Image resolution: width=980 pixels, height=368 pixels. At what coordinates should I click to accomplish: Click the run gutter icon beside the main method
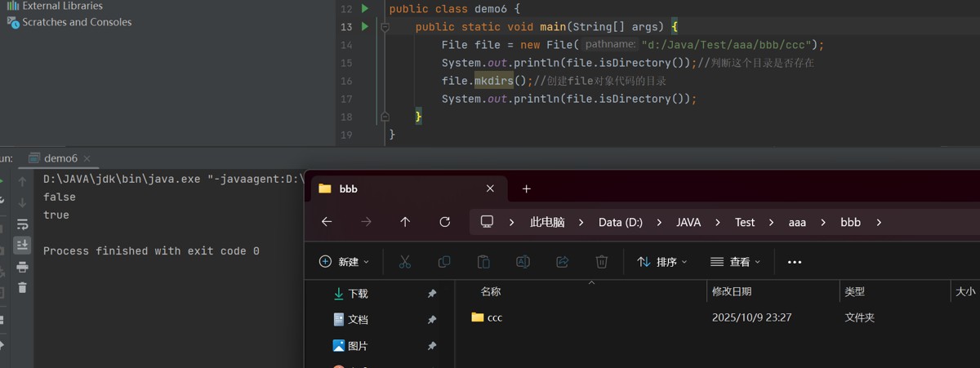coord(365,27)
